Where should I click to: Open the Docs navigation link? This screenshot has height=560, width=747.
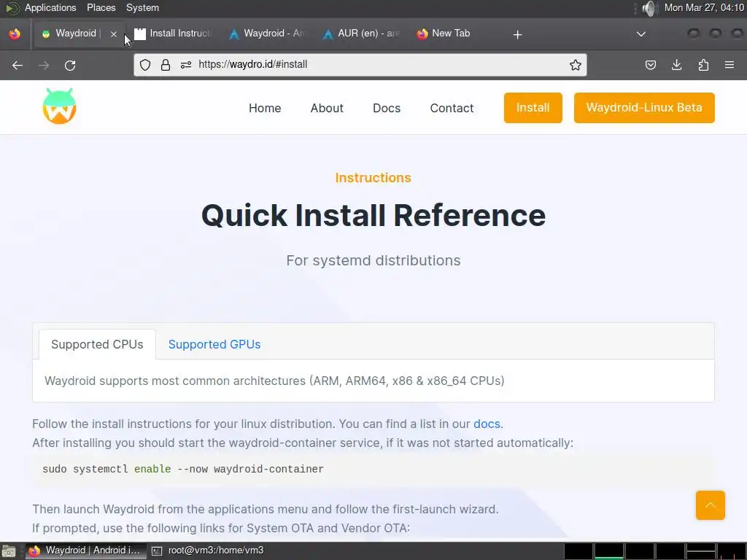pyautogui.click(x=387, y=108)
